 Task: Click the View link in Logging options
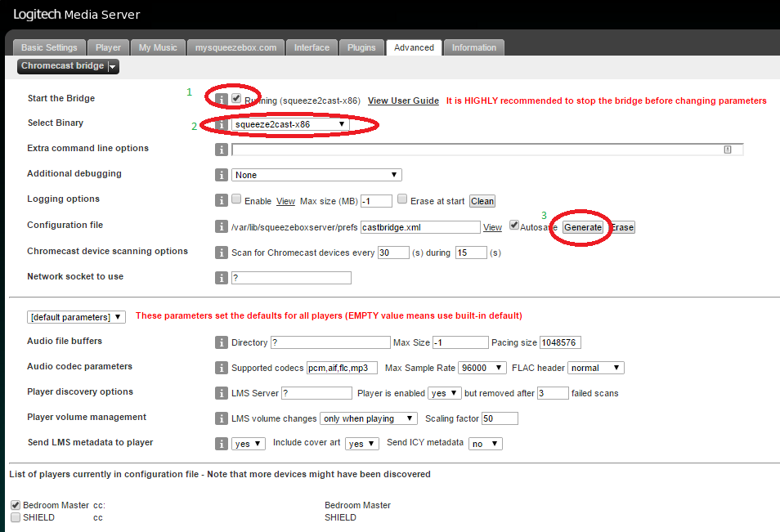(x=285, y=201)
